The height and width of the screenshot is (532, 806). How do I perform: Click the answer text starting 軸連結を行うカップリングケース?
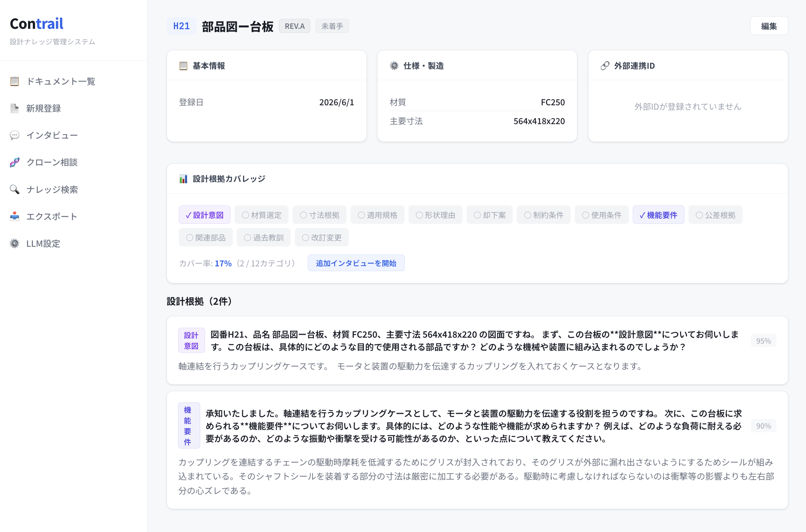coord(411,366)
